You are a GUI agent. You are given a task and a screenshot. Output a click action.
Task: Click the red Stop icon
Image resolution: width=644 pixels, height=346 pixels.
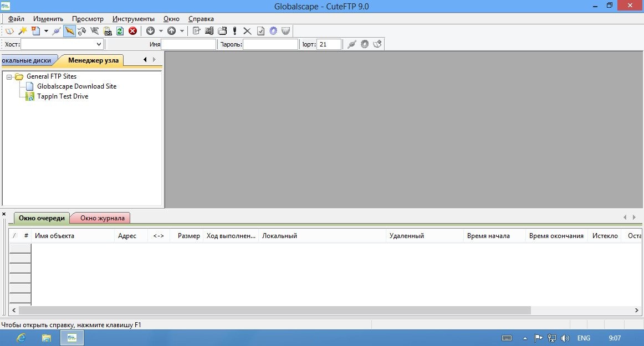coord(132,31)
